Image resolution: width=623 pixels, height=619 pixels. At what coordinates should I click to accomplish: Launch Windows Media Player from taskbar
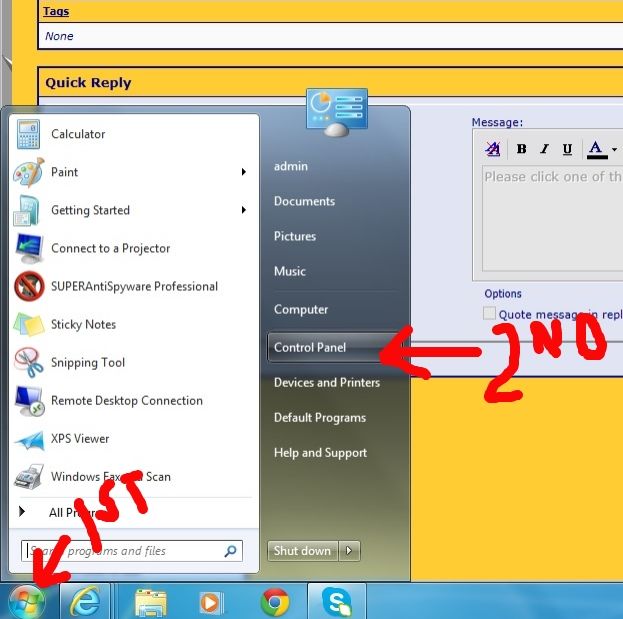[x=211, y=602]
